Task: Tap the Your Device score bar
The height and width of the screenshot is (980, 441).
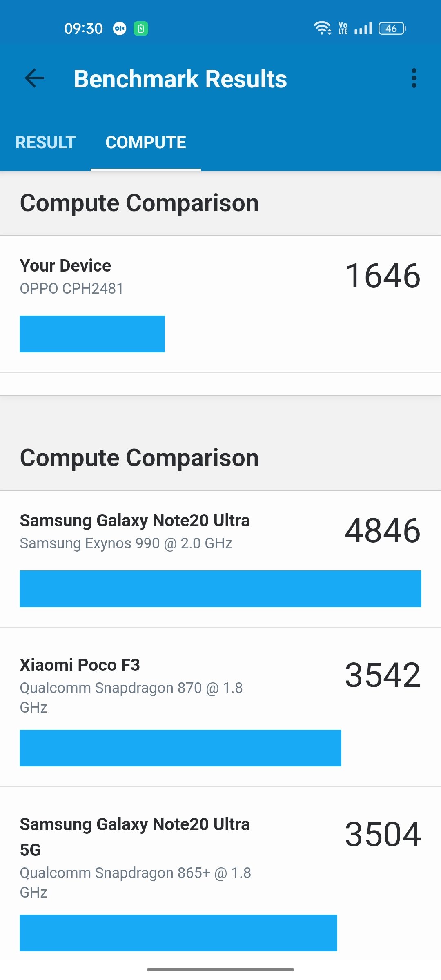Action: 92,334
